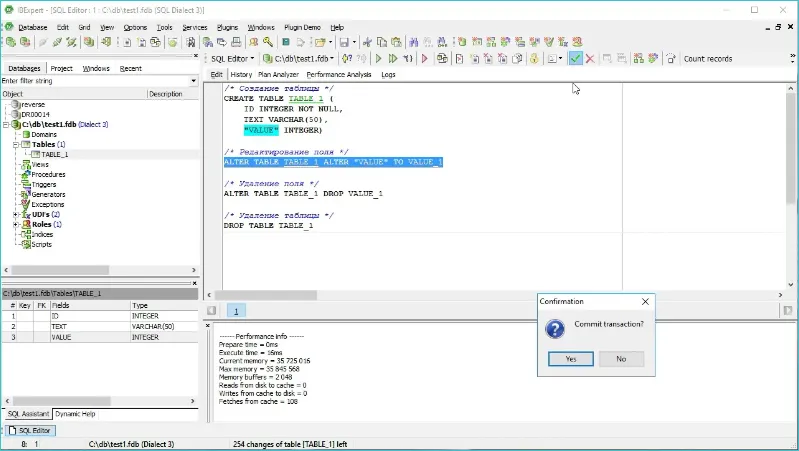The image size is (799, 451).
Task: Click the red ribbon icon ending top toolbar
Action: coord(577,42)
